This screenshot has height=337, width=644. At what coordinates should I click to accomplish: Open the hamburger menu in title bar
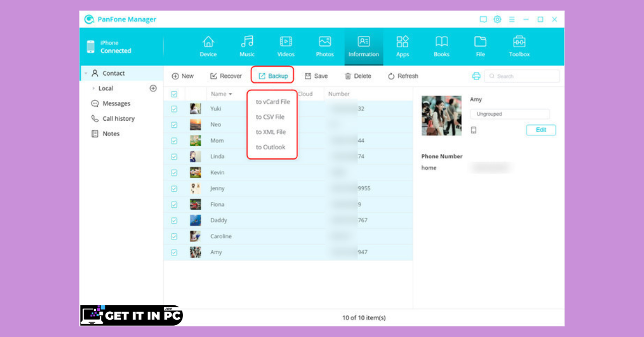(512, 19)
